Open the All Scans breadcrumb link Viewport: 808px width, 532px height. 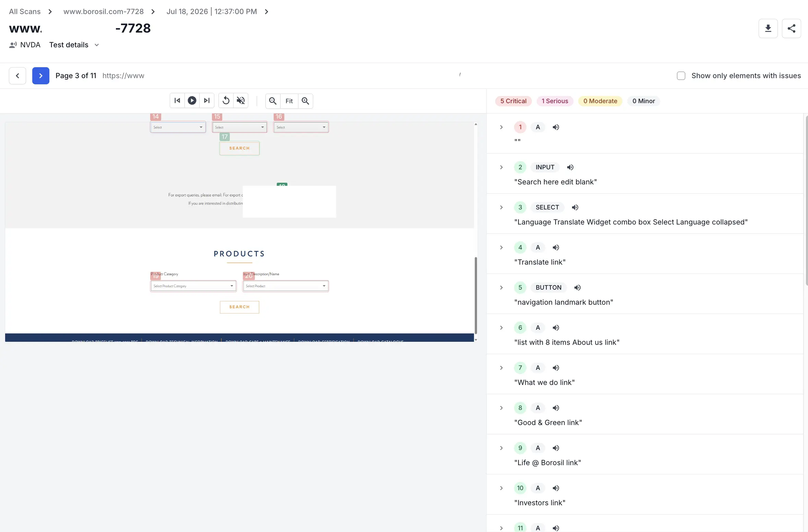point(25,12)
